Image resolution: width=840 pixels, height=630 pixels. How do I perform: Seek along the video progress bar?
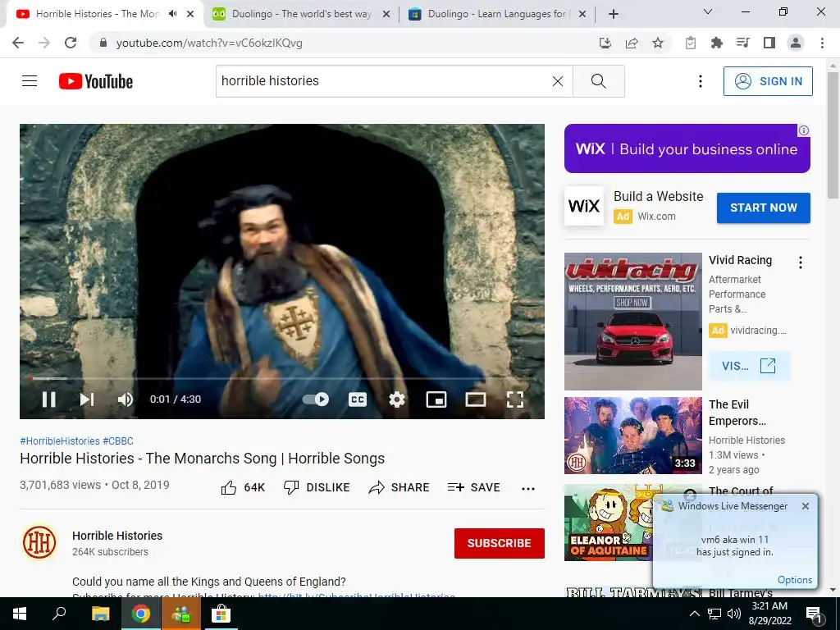pyautogui.click(x=282, y=378)
